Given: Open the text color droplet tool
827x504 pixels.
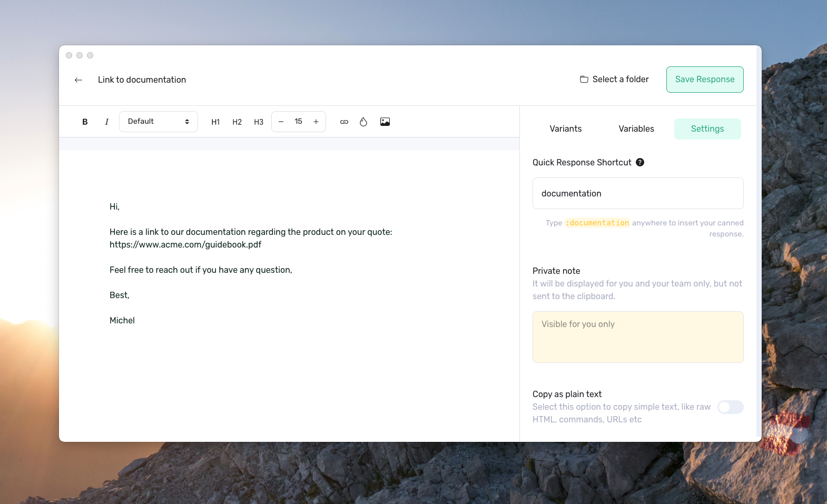Looking at the screenshot, I should (363, 122).
